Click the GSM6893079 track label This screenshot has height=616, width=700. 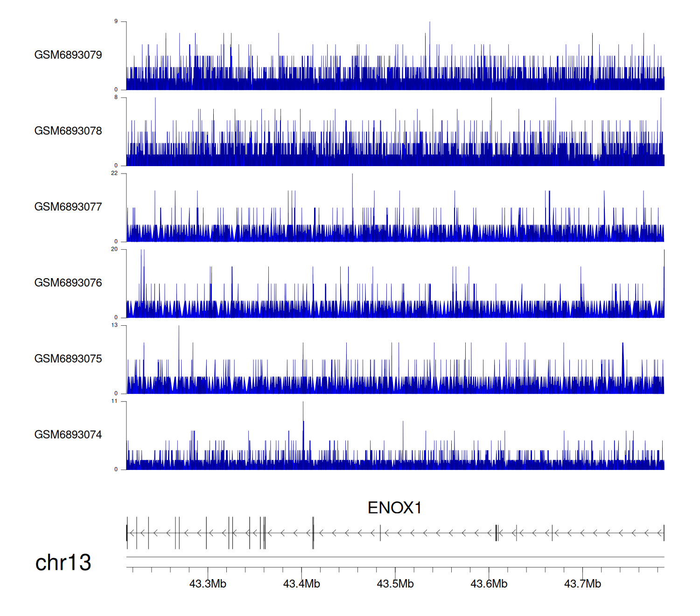(68, 55)
